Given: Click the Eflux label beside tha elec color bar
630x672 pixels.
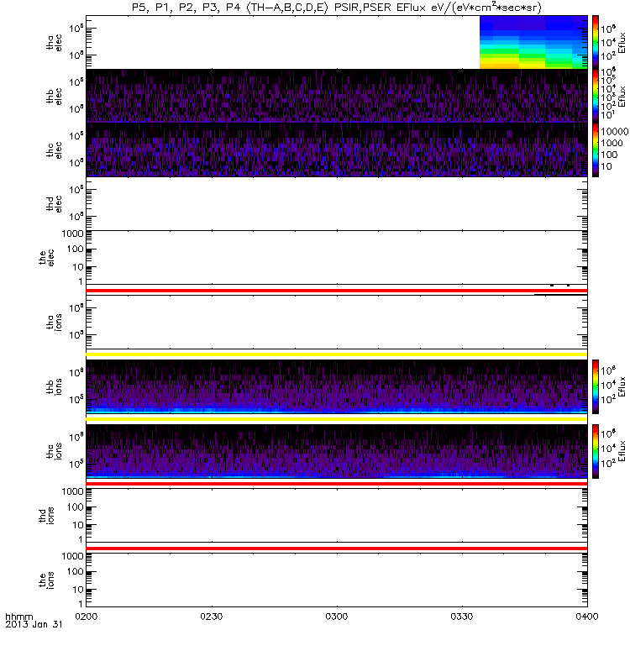Looking at the screenshot, I should pos(622,43).
